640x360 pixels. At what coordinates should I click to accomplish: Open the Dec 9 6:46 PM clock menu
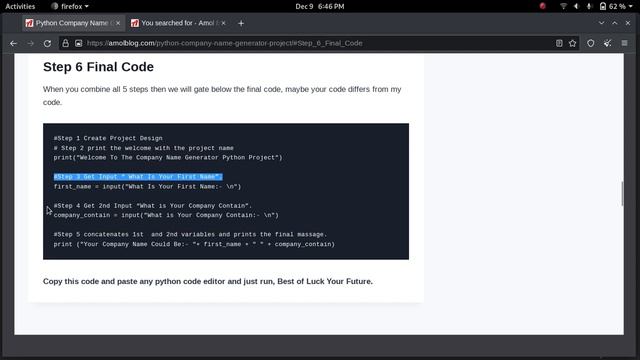[x=320, y=7]
